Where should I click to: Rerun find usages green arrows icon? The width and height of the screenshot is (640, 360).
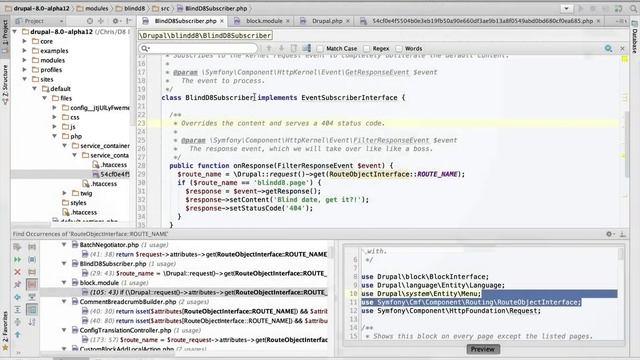click(x=17, y=260)
